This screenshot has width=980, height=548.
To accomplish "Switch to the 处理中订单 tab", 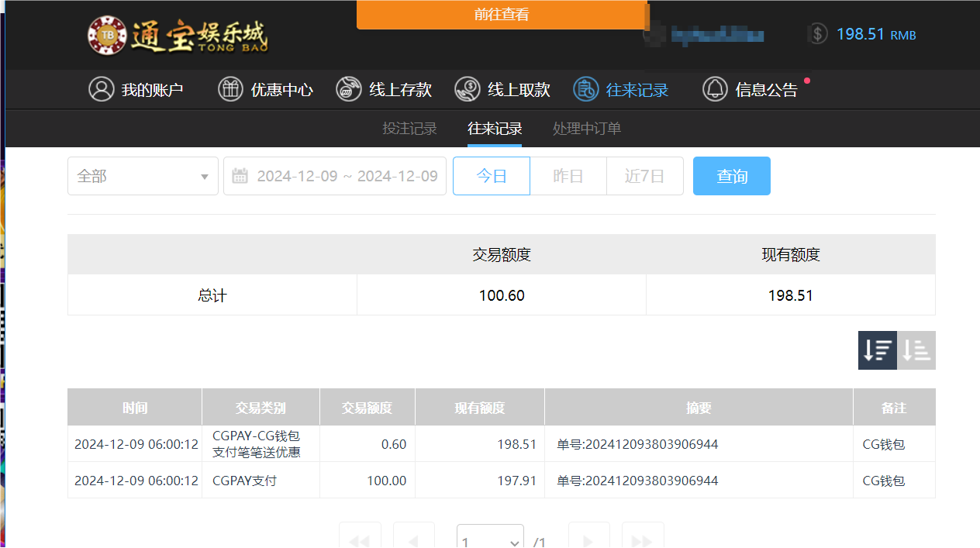I will point(586,128).
